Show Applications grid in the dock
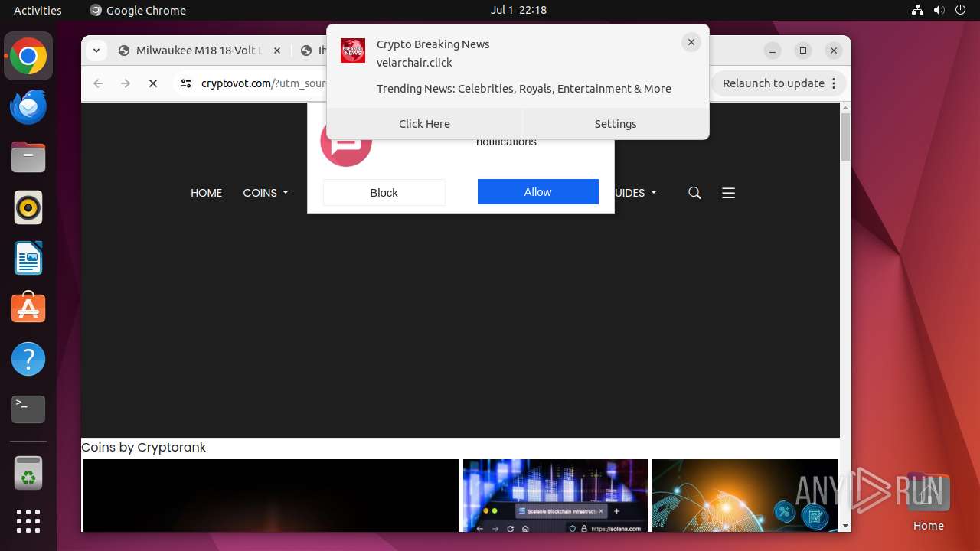980x551 pixels. (28, 521)
